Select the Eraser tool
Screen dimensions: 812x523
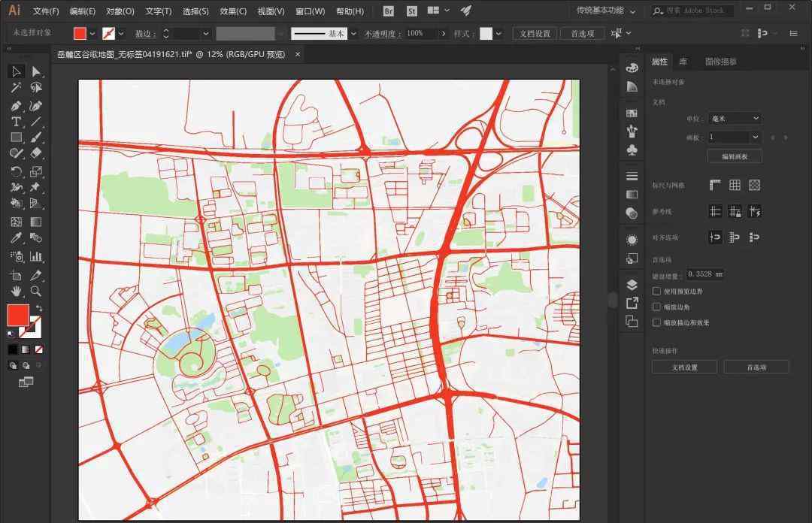tap(36, 153)
